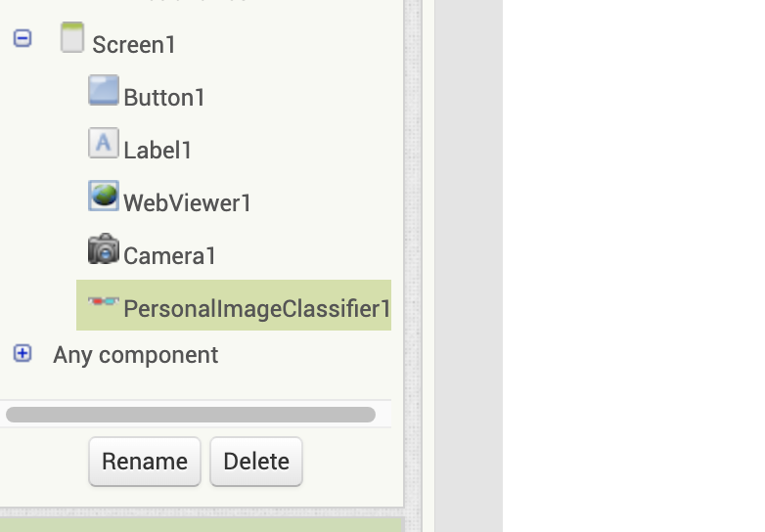
Task: Select the highlighted PersonalImageClassifier1 entry
Action: pos(256,308)
